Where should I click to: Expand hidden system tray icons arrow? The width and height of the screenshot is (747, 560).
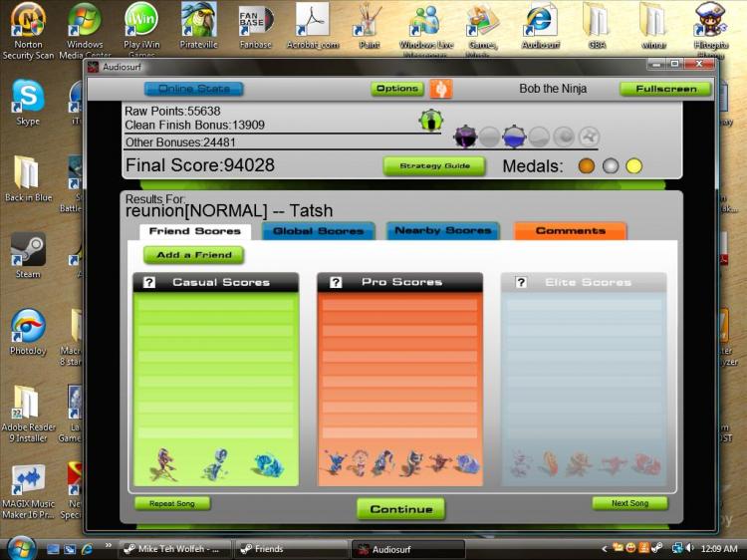(605, 549)
